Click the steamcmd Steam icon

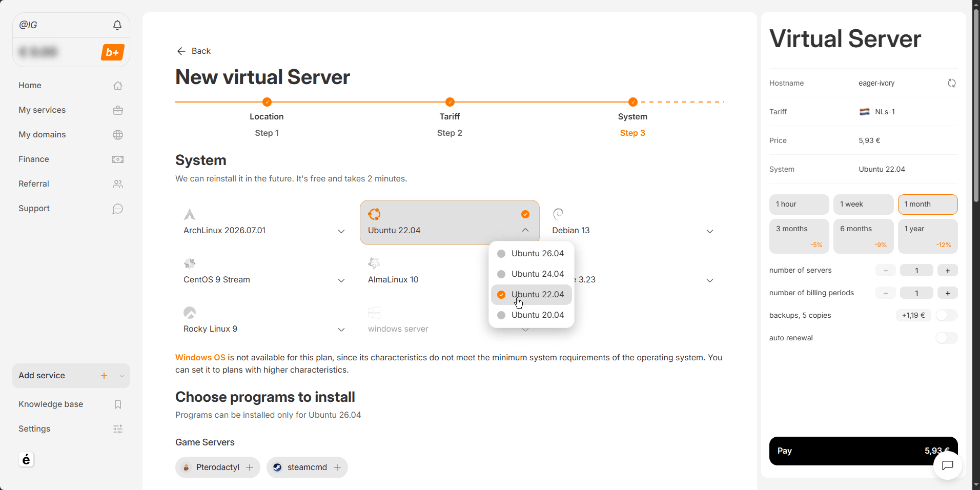pos(277,467)
